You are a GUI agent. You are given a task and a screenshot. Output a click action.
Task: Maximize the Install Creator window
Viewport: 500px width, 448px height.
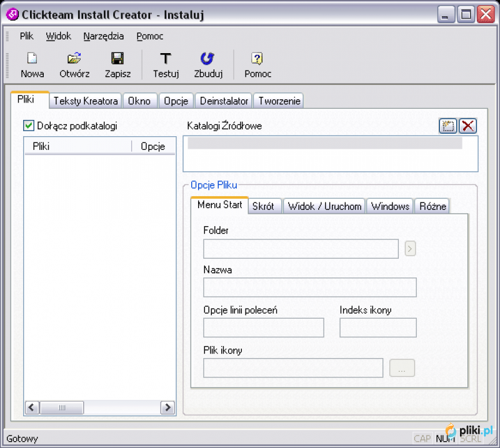point(466,14)
